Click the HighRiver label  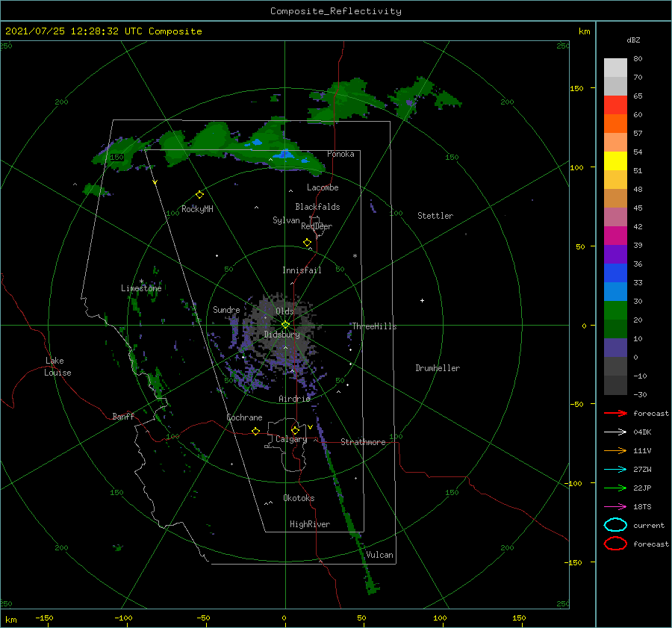coord(310,524)
